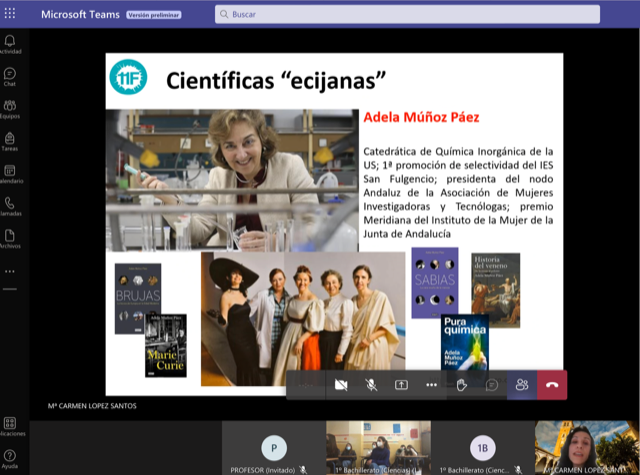This screenshot has width=640, height=475.
Task: Click the 11F logo on slide
Action: [x=128, y=77]
